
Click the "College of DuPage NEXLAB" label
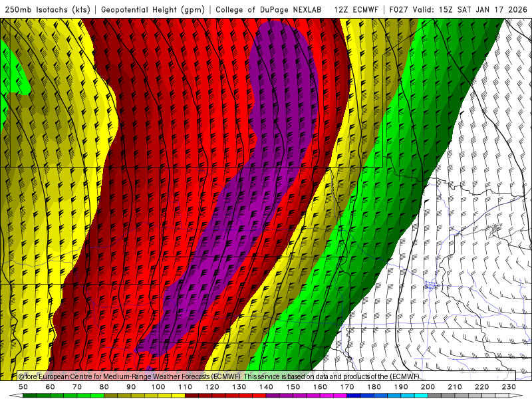pyautogui.click(x=269, y=9)
